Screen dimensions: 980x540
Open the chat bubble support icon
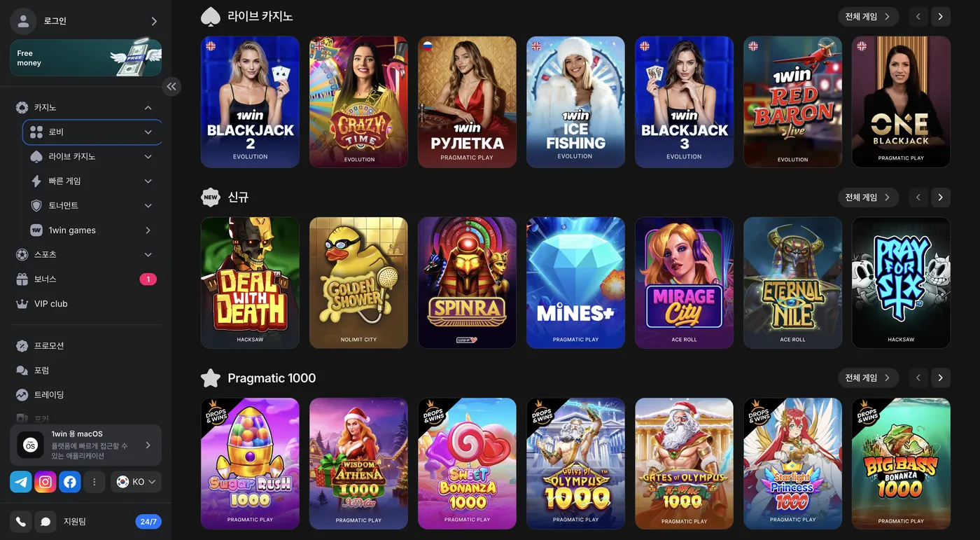(45, 522)
